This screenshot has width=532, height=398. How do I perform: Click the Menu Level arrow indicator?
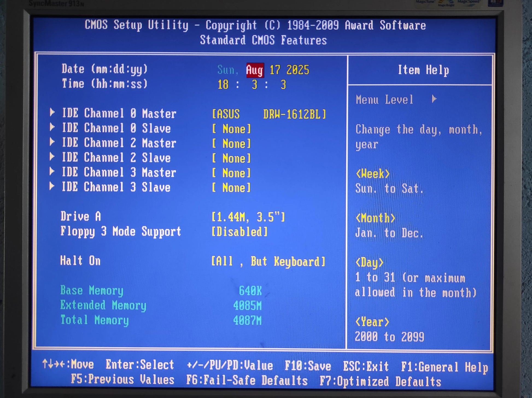(x=434, y=99)
